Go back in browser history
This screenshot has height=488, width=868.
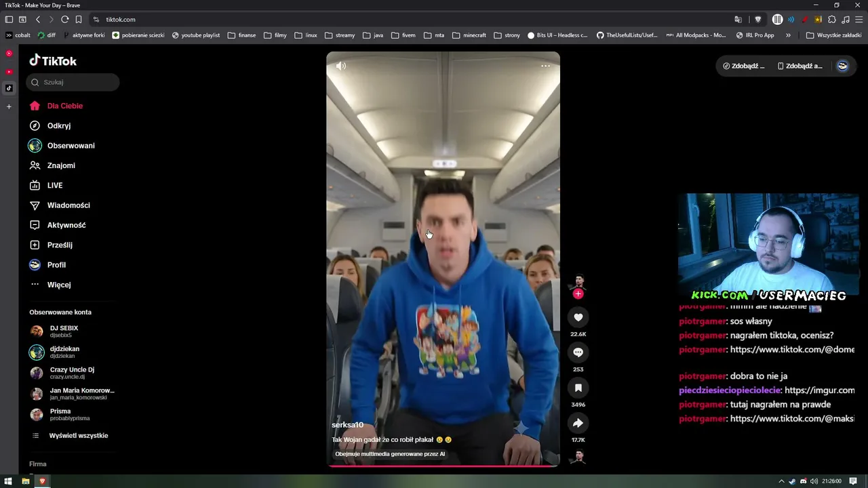(x=37, y=20)
